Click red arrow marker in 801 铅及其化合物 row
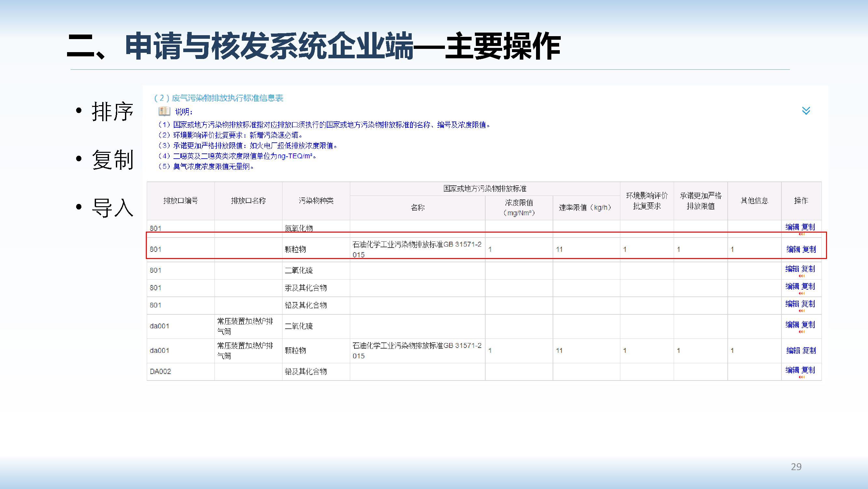Viewport: 868px width, 489px height. coord(802,311)
